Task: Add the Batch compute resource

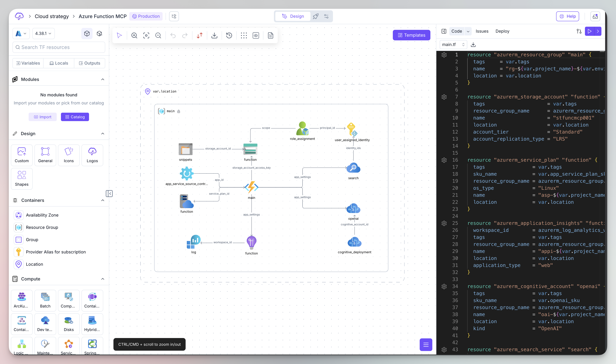Action: point(45,300)
